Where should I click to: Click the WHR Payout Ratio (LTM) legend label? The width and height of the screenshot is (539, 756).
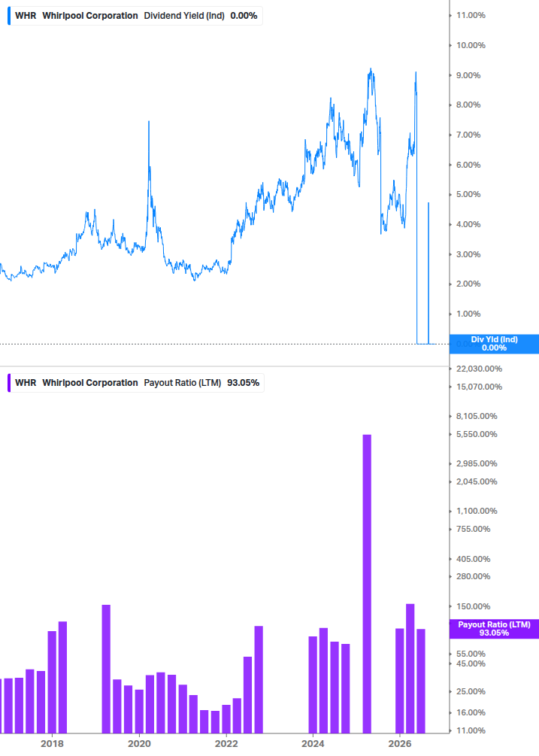137,383
